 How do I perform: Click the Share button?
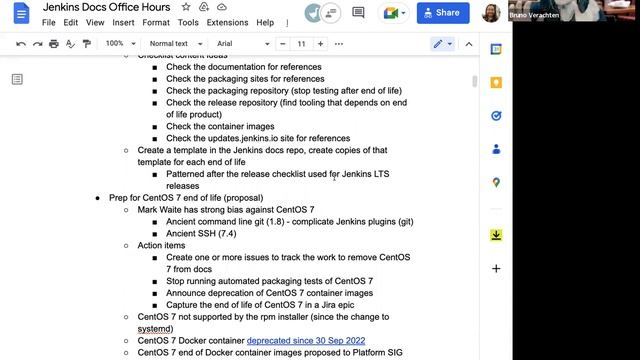click(443, 13)
